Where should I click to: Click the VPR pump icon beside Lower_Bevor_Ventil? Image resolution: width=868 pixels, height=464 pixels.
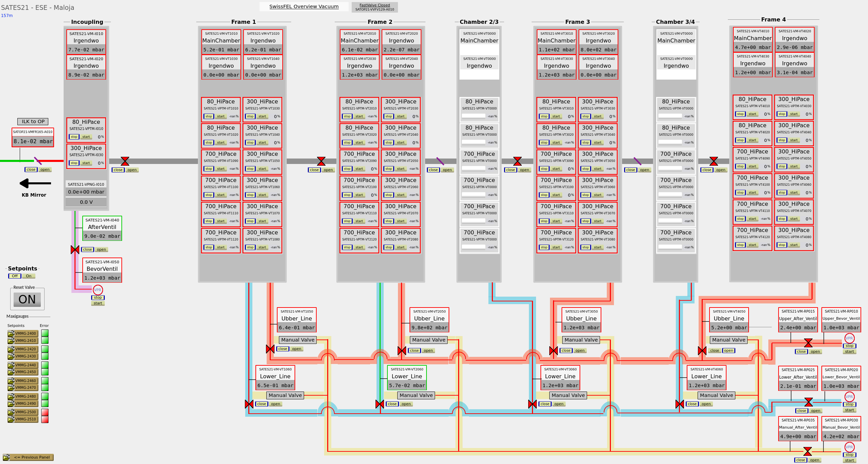(849, 397)
